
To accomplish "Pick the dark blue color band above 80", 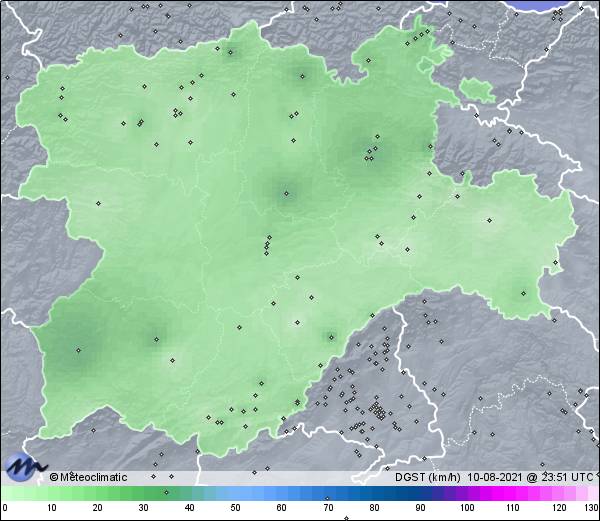I will 374,493.
